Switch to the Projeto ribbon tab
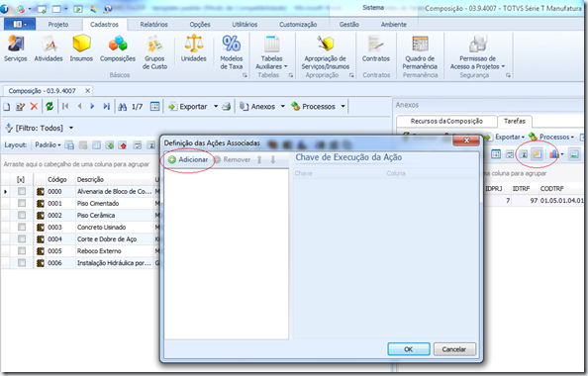Viewport: 588px width, 376px height. 58,25
